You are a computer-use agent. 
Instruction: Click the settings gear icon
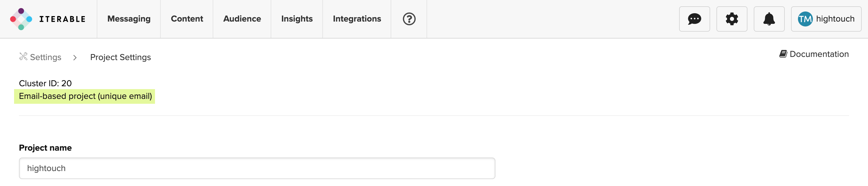(732, 19)
